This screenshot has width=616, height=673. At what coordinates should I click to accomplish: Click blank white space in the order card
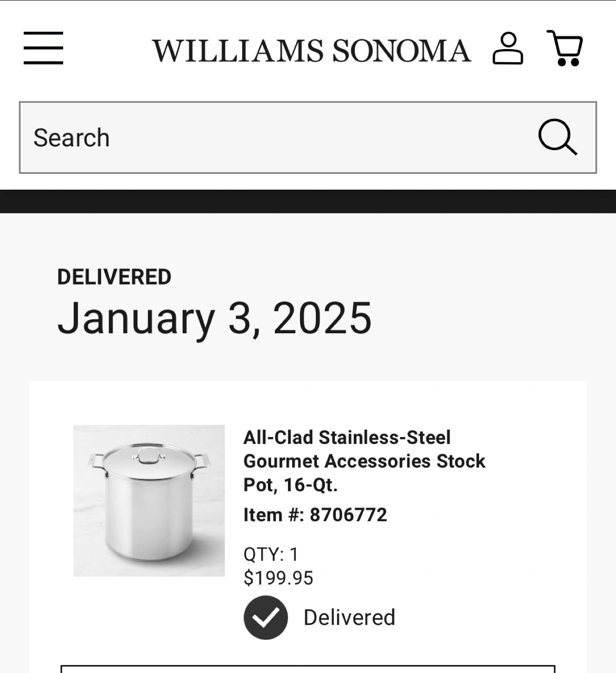(533, 537)
